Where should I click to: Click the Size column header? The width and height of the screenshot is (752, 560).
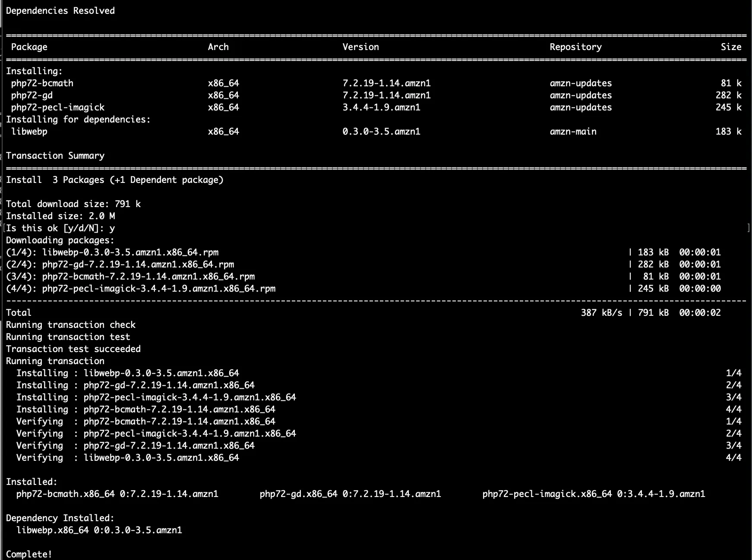[731, 47]
